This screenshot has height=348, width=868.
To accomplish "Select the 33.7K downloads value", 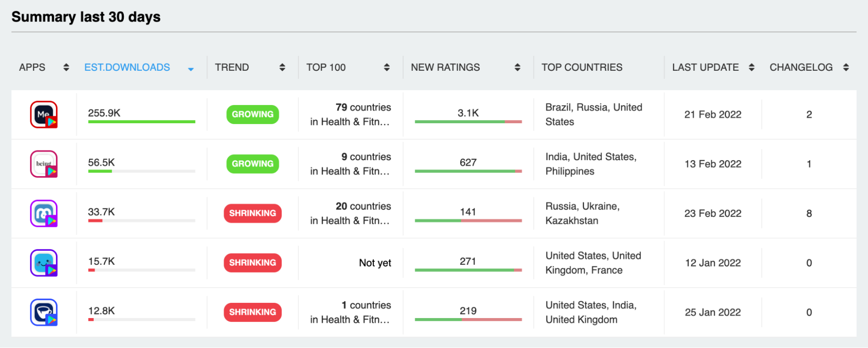I will pyautogui.click(x=101, y=212).
